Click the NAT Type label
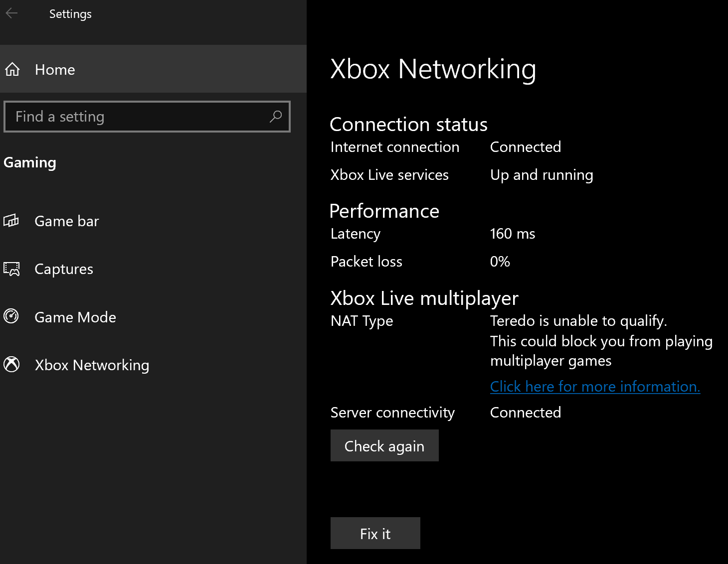This screenshot has width=728, height=564. point(362,321)
